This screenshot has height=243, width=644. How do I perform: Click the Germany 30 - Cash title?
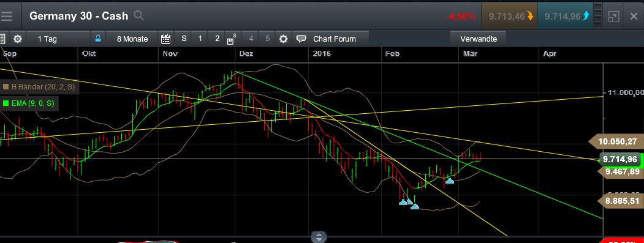coord(79,16)
